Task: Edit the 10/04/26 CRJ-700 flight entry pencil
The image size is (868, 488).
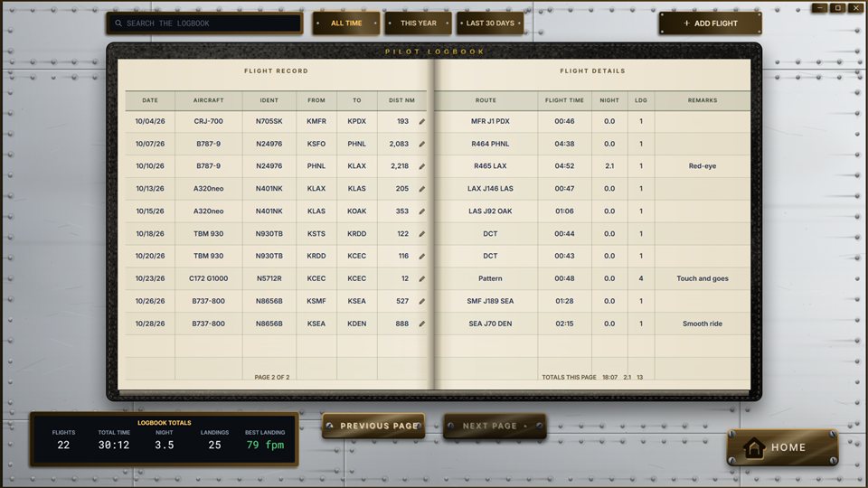Action: [422, 121]
